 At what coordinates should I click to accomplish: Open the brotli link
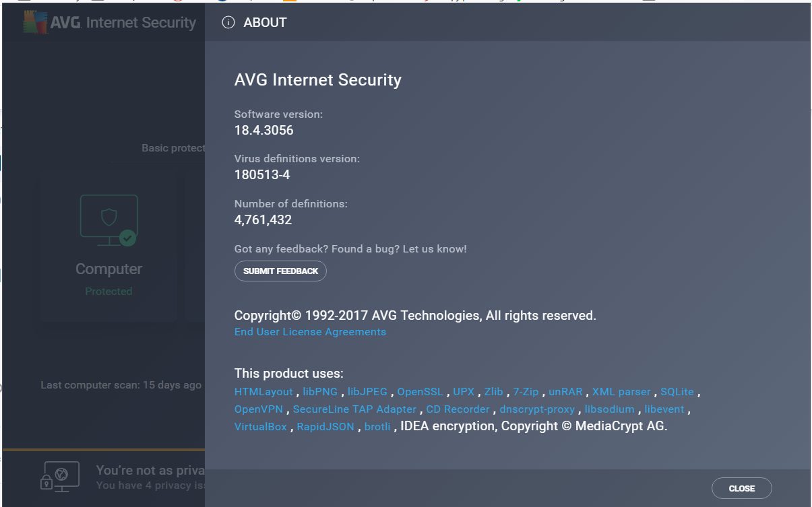coord(377,427)
